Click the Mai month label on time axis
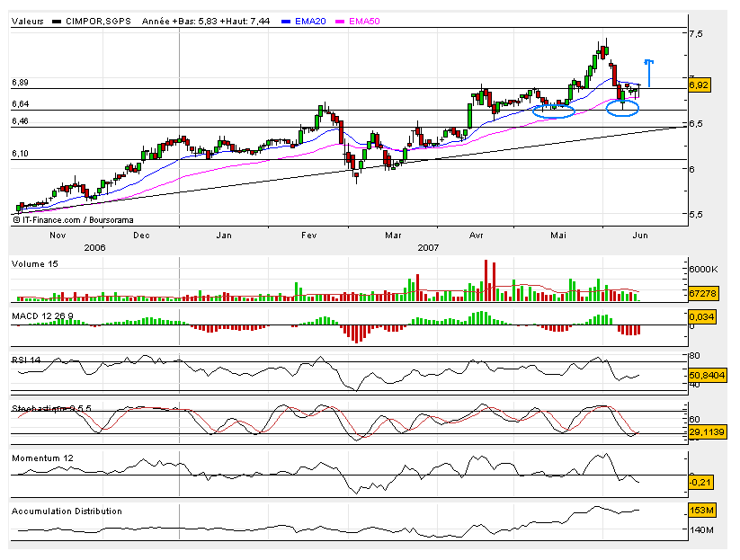Image resolution: width=740 pixels, height=560 pixels. click(558, 235)
